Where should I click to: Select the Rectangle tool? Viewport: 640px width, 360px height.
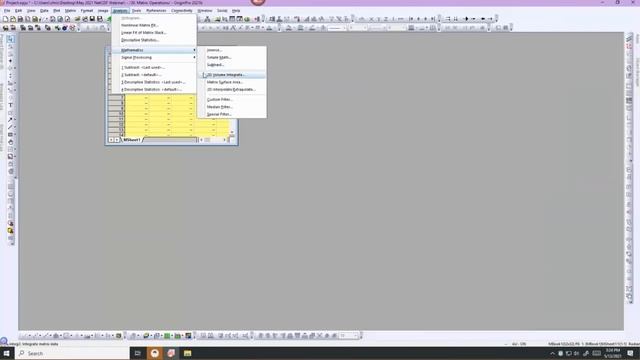[11, 135]
